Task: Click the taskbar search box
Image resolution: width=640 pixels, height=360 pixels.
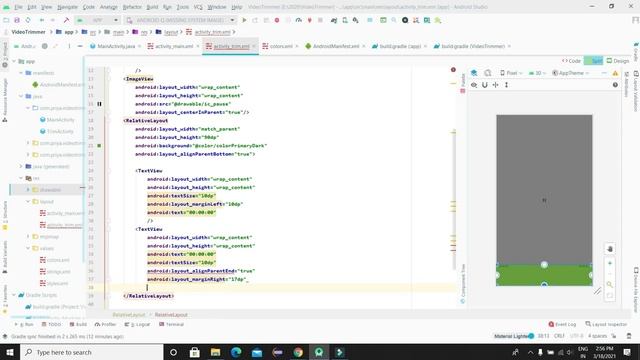Action: pos(92,352)
